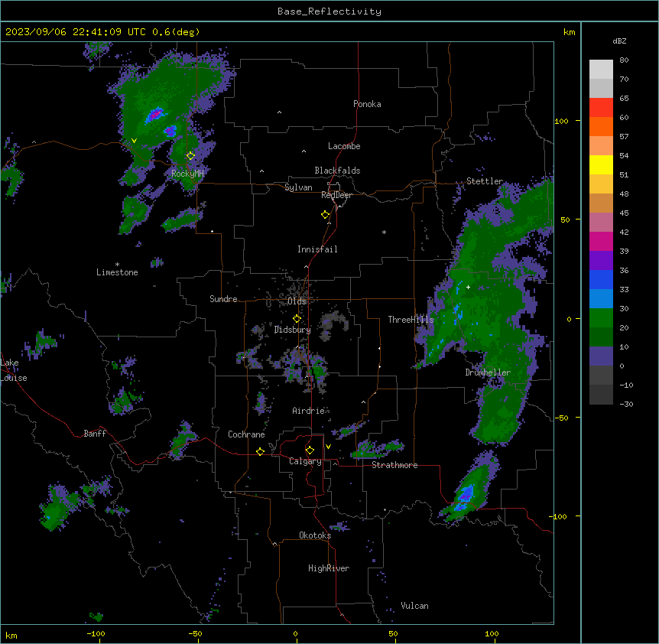The height and width of the screenshot is (644, 659).
Task: Click the yellow diamond marker south of RedDeer
Action: (326, 215)
